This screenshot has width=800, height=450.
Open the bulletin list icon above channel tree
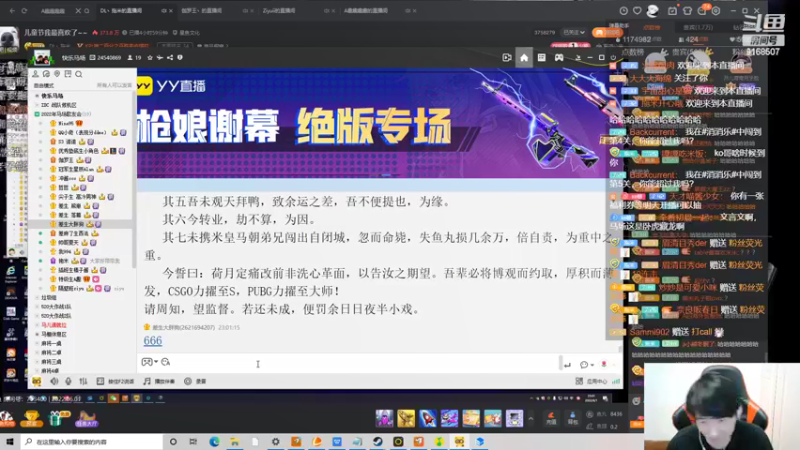pyautogui.click(x=68, y=74)
